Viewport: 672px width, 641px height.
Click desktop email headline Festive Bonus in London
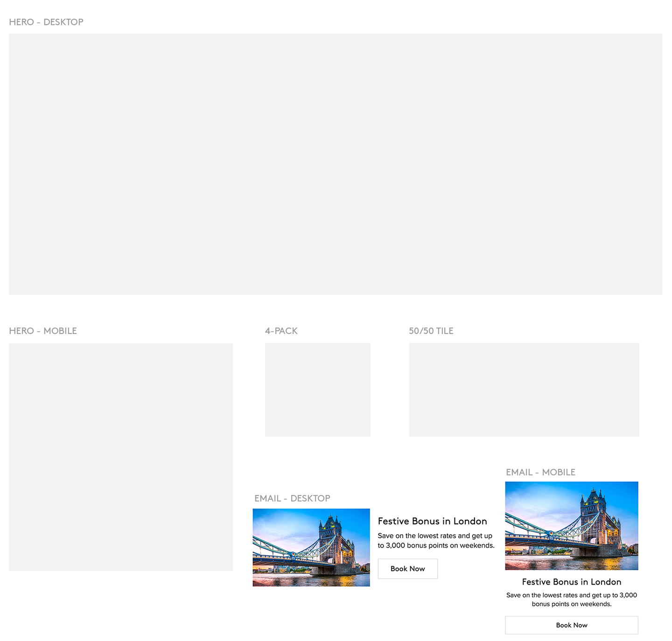tap(432, 521)
